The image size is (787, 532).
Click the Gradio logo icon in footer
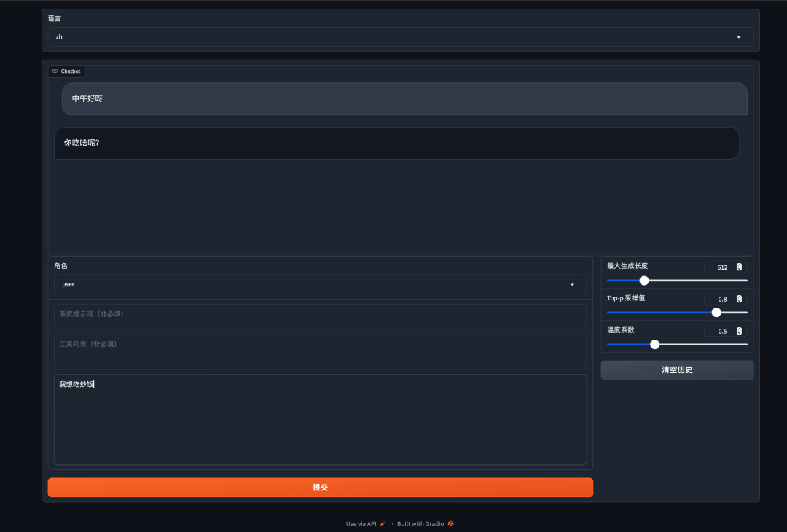451,524
